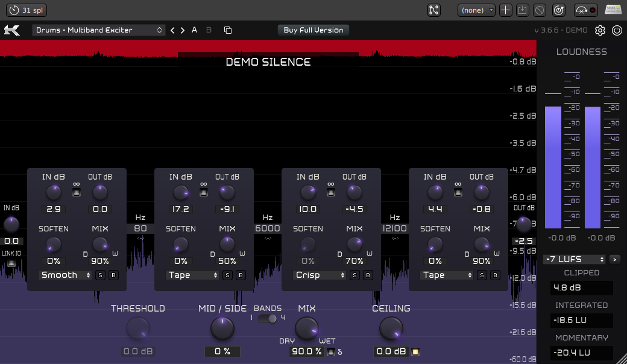Open the host routing icon
This screenshot has height=364, width=627.
click(x=434, y=10)
